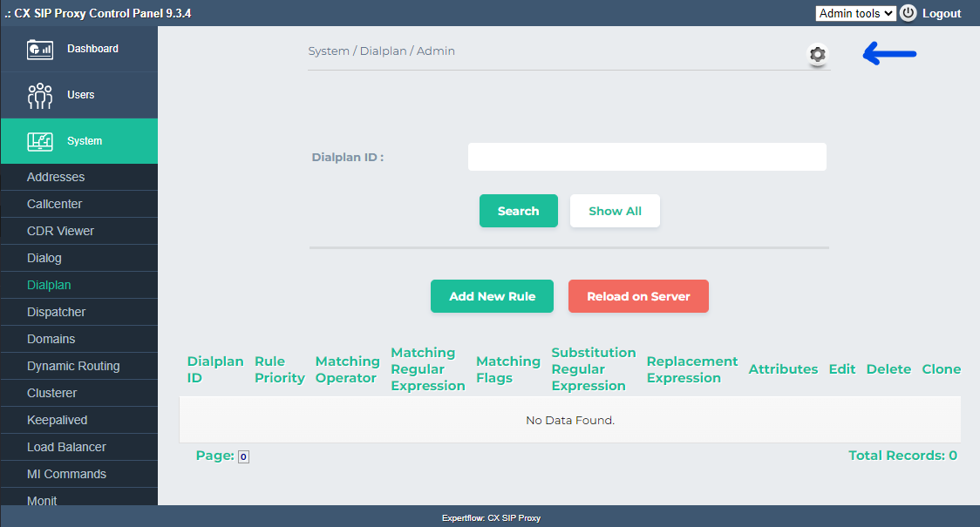
Task: Click the Add New Rule button
Action: click(493, 296)
